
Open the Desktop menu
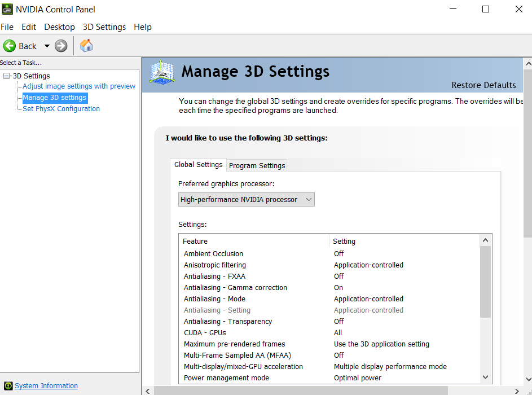point(59,27)
